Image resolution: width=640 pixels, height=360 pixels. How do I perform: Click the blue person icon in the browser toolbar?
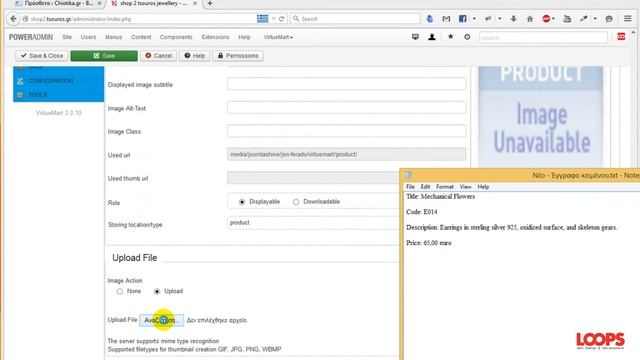(430, 19)
